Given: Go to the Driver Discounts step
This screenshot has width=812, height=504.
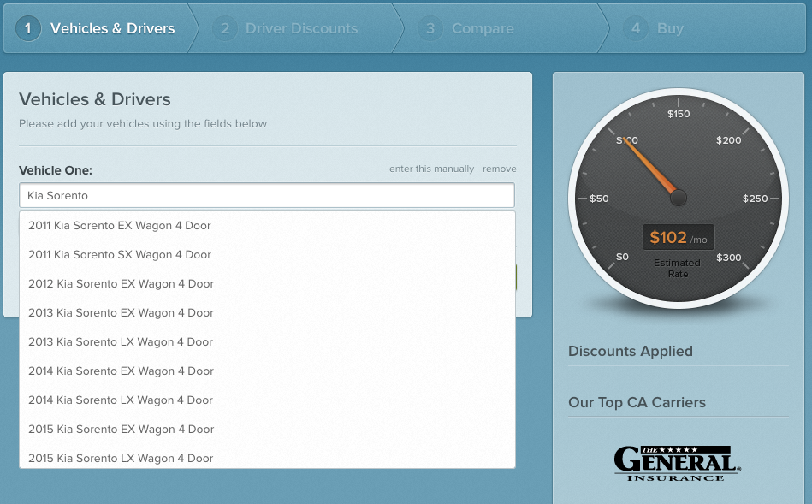Looking at the screenshot, I should tap(301, 28).
